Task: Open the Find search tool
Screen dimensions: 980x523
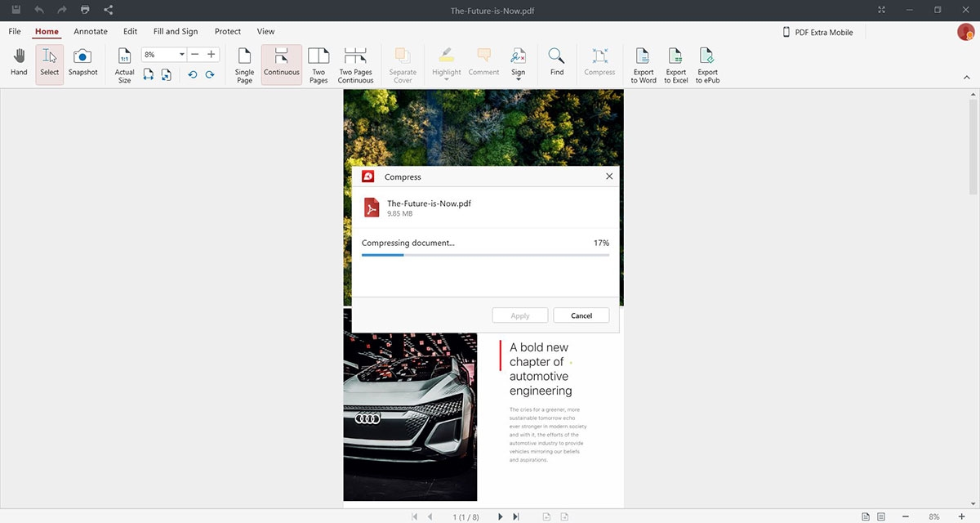Action: point(556,62)
